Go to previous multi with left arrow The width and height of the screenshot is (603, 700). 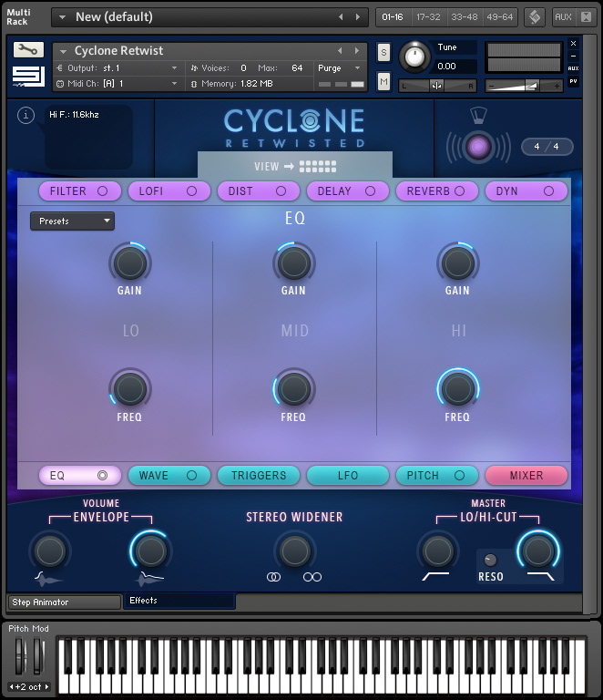point(341,17)
